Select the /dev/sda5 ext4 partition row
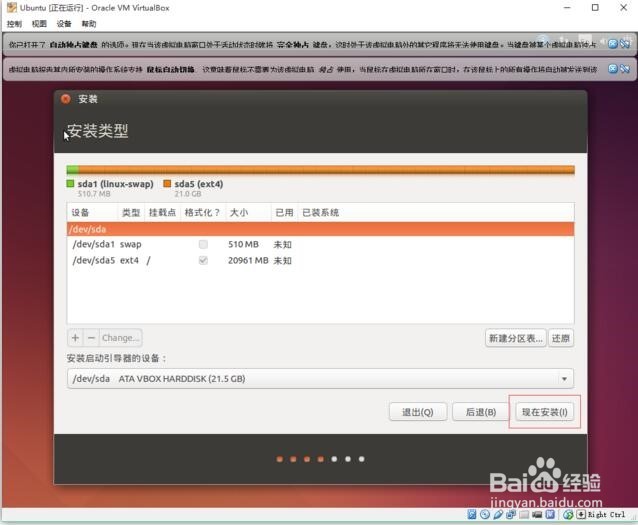638x525 pixels. [x=320, y=260]
